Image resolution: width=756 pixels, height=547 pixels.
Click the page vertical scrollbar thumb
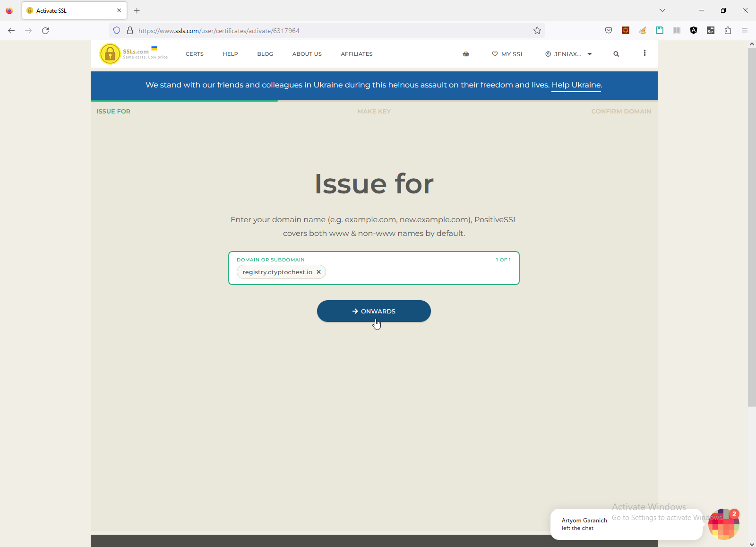752,227
